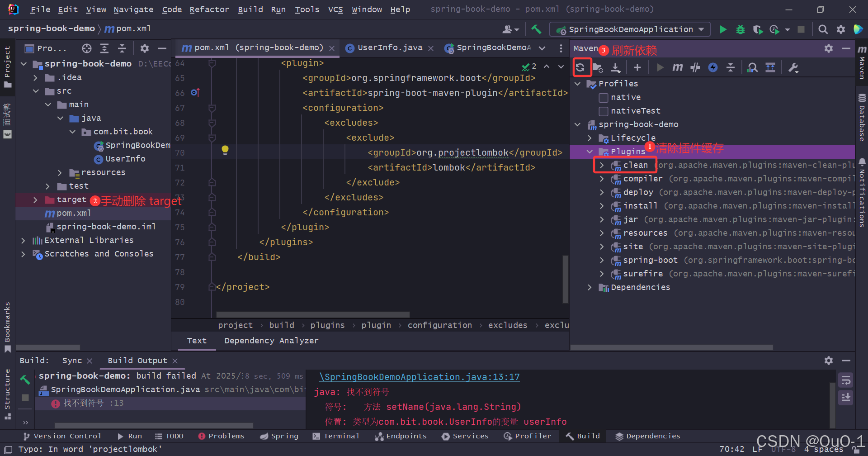Expand the clean plugin node
The image size is (868, 456).
602,165
